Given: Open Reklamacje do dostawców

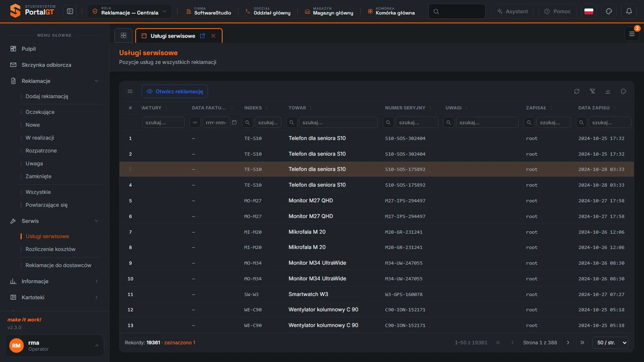Looking at the screenshot, I should coord(58,265).
